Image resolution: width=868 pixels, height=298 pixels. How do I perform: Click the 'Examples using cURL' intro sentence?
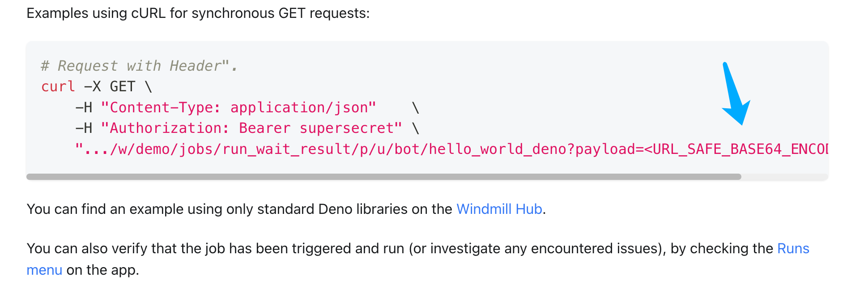click(x=198, y=13)
